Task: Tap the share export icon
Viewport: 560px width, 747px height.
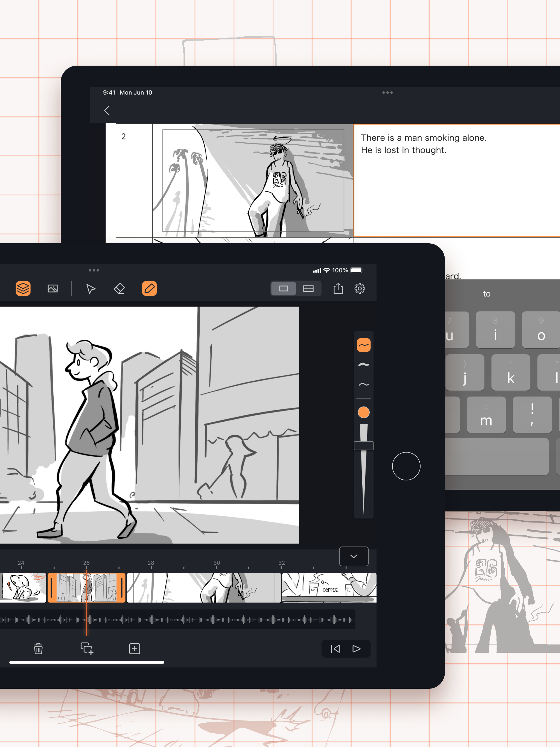Action: pyautogui.click(x=338, y=288)
